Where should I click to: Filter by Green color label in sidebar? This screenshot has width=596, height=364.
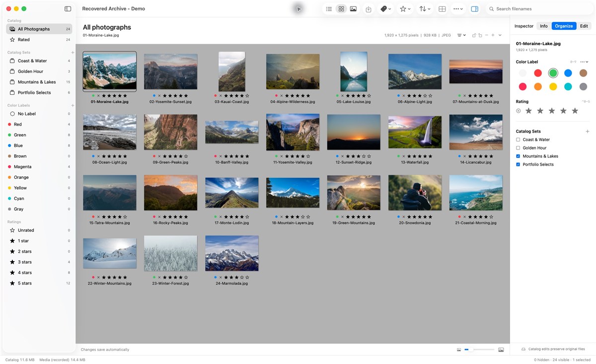[x=39, y=135]
